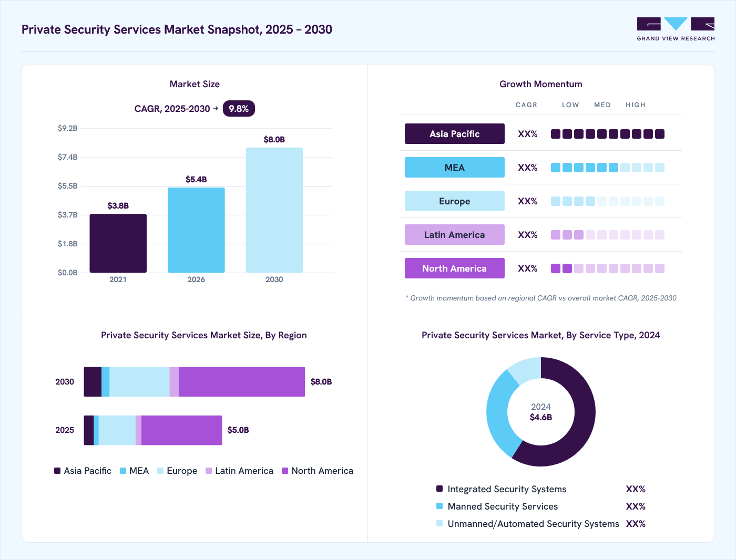Click the $4.6B value in donut center
736x560 pixels.
(x=541, y=417)
